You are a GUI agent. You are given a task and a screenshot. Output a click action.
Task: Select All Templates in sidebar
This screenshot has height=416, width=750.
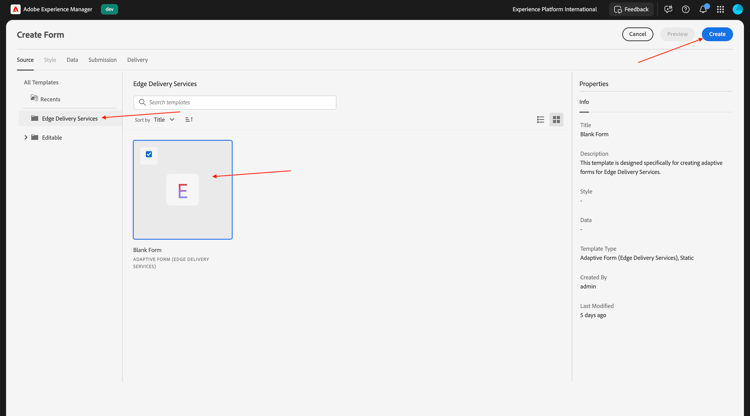pos(41,82)
